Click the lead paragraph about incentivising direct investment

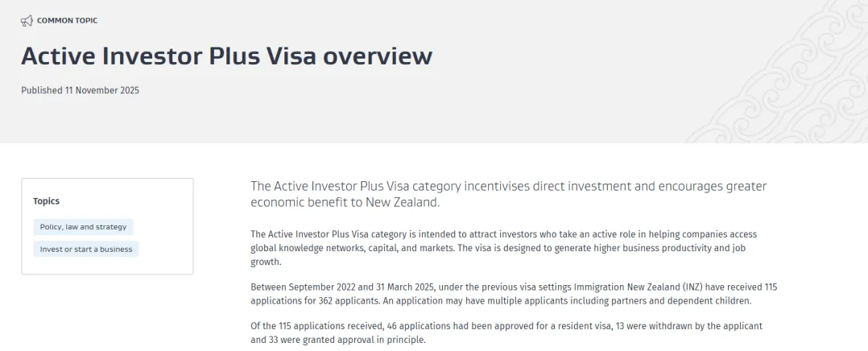tap(508, 194)
